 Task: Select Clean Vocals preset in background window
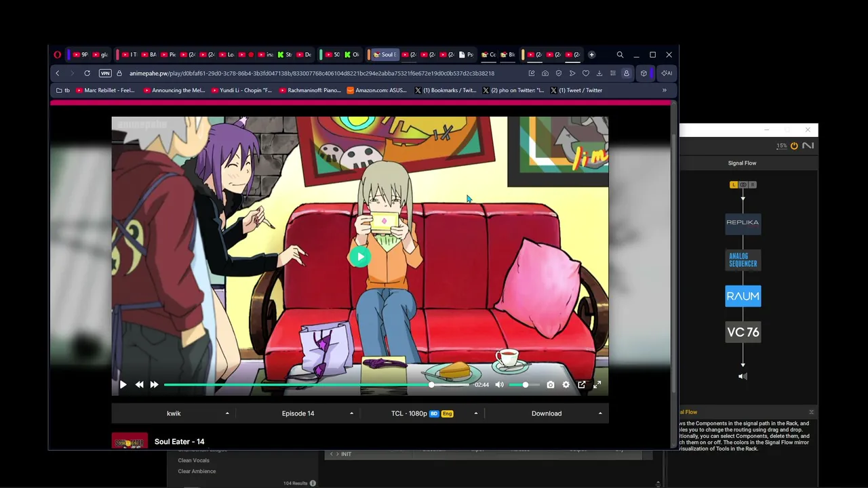click(x=193, y=460)
